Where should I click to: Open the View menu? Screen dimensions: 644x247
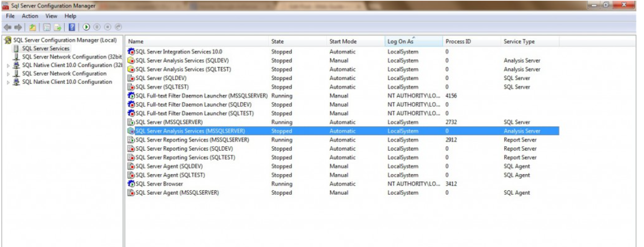pos(51,16)
